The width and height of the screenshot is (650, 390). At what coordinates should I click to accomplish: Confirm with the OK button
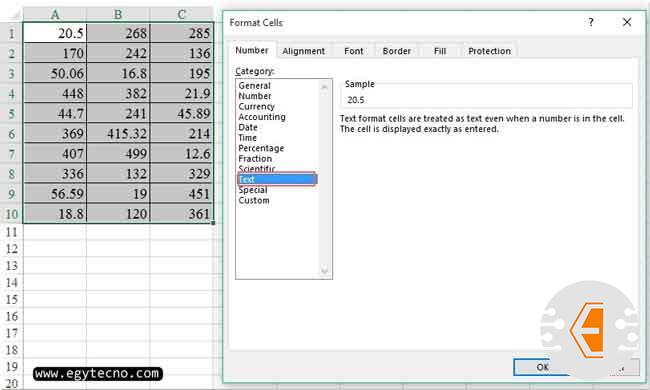click(542, 367)
